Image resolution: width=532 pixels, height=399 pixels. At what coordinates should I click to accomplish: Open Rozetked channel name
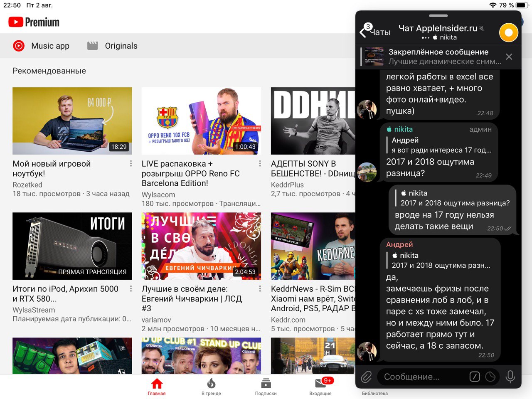[x=27, y=185]
